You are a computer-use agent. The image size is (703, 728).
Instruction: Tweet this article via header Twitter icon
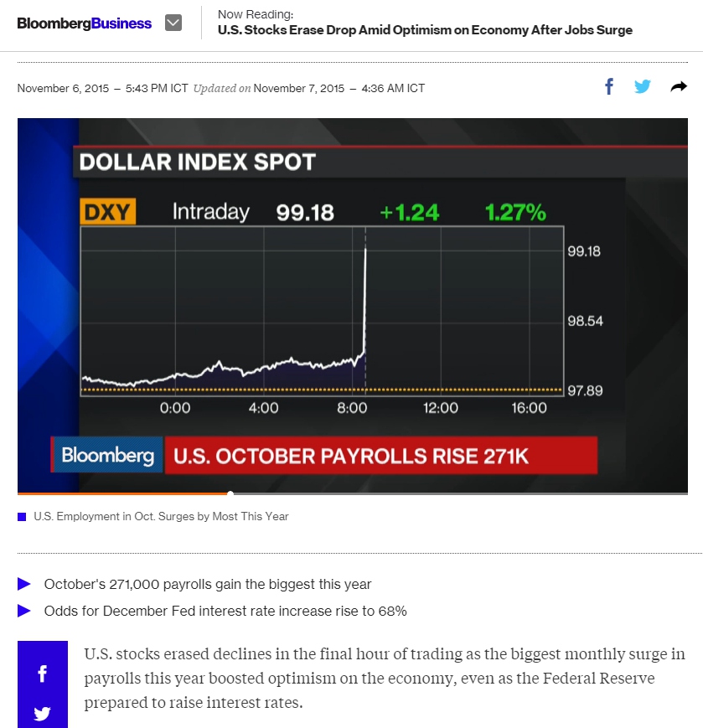(643, 86)
